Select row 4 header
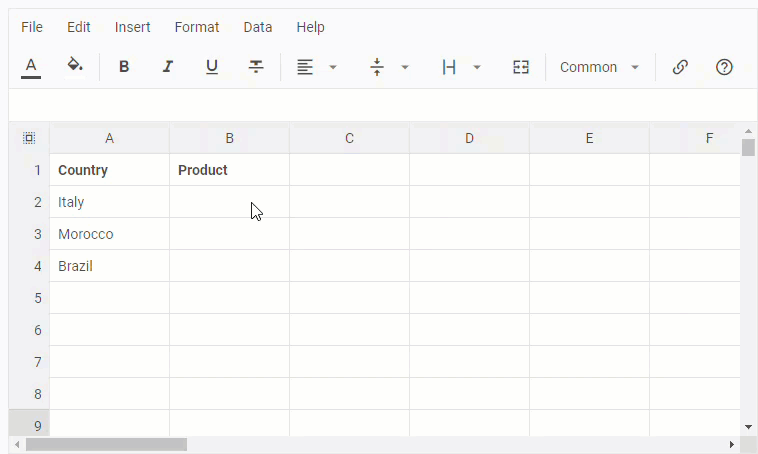 (29, 265)
